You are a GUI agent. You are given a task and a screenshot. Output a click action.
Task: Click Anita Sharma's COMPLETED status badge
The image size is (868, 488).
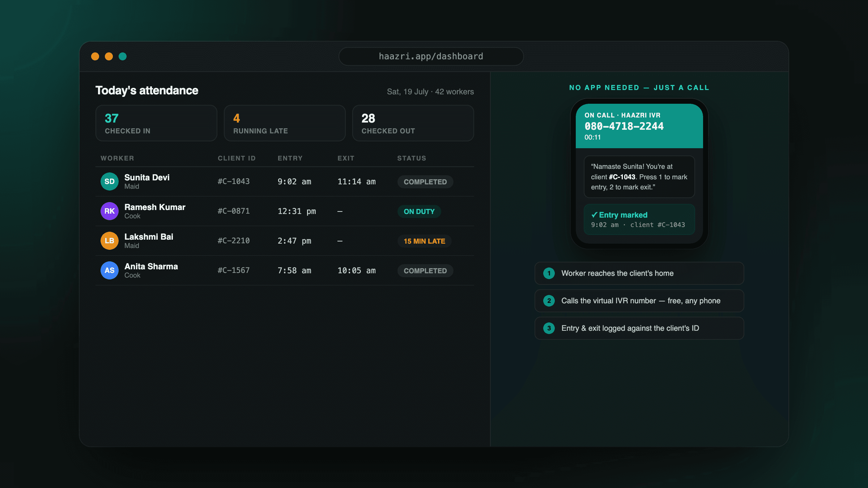coord(425,271)
